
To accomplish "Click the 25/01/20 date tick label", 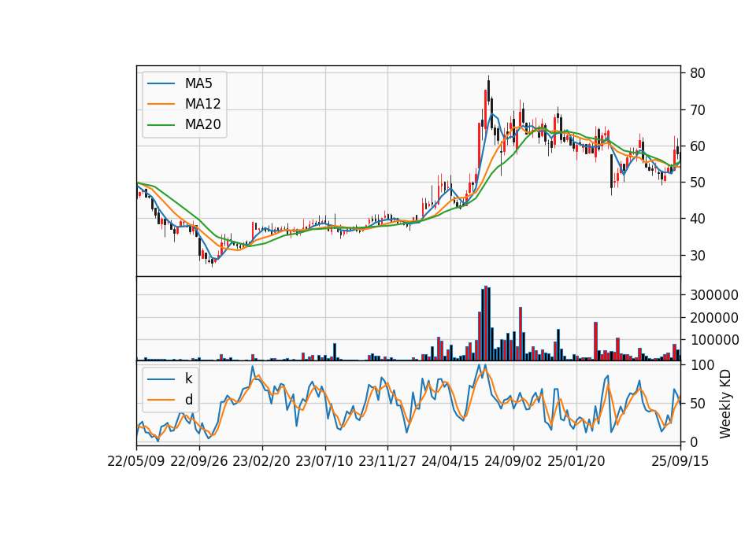I will pyautogui.click(x=576, y=461).
